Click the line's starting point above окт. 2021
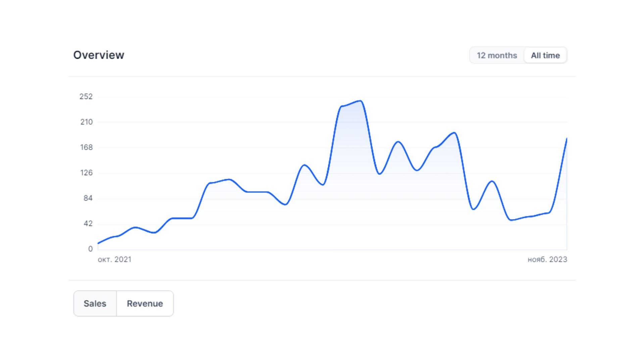The width and height of the screenshot is (644, 362). (x=98, y=243)
